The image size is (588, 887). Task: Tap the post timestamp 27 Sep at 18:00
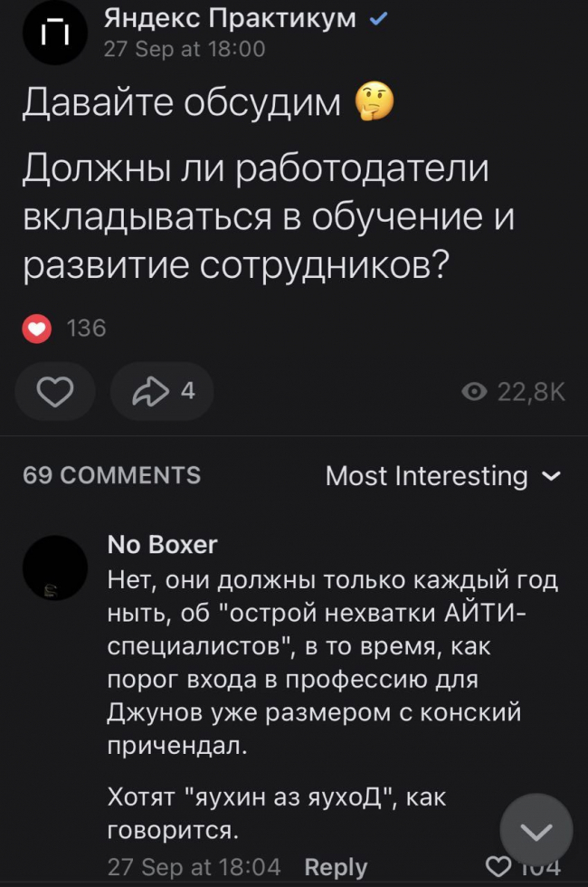coord(185,49)
